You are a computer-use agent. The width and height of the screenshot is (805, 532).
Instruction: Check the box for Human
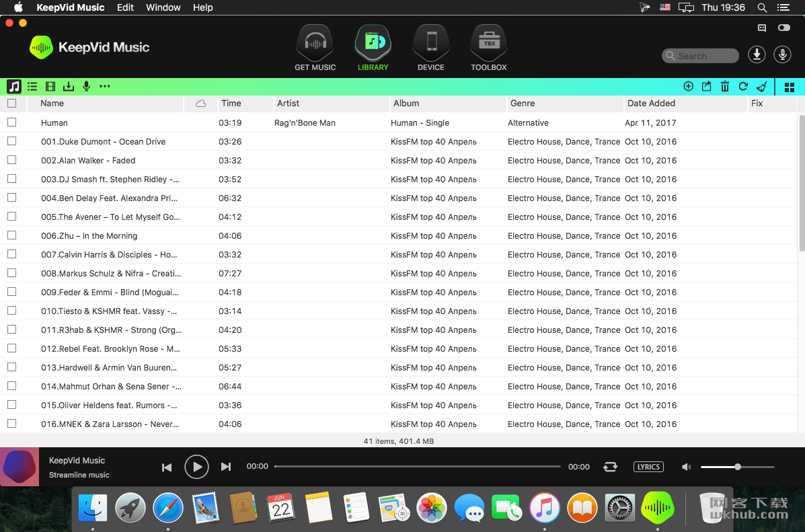(x=12, y=122)
